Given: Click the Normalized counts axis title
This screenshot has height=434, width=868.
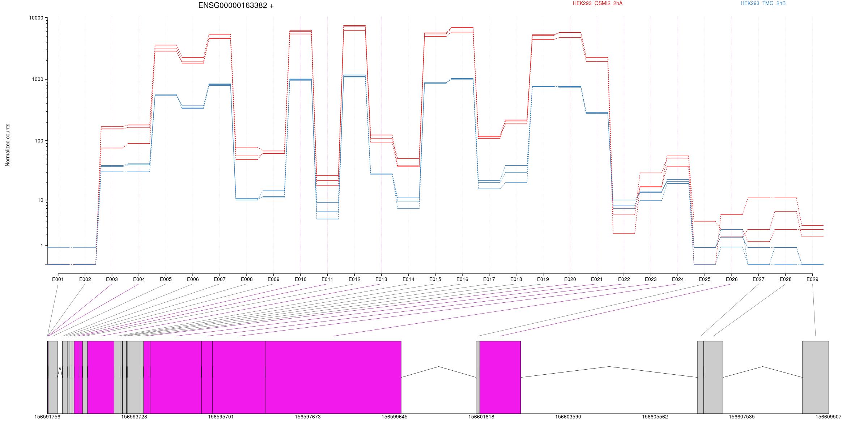Looking at the screenshot, I should (x=8, y=145).
